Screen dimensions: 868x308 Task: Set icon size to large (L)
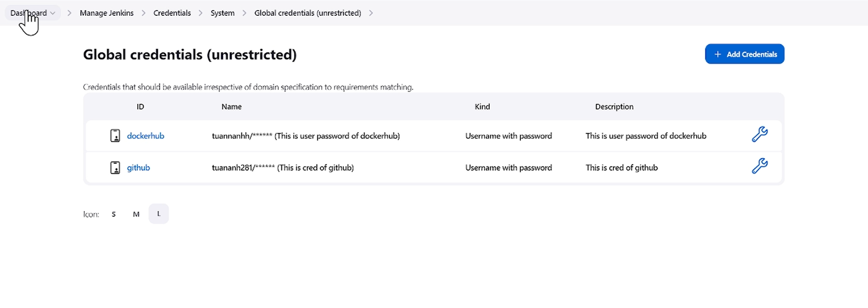(x=158, y=214)
